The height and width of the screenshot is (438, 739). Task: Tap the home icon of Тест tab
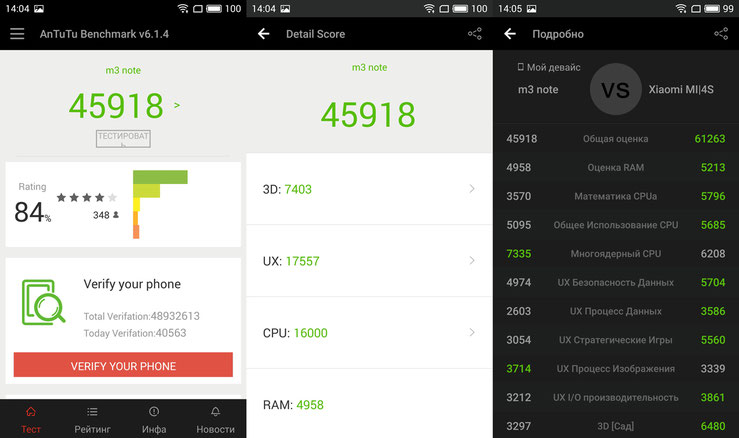click(31, 412)
